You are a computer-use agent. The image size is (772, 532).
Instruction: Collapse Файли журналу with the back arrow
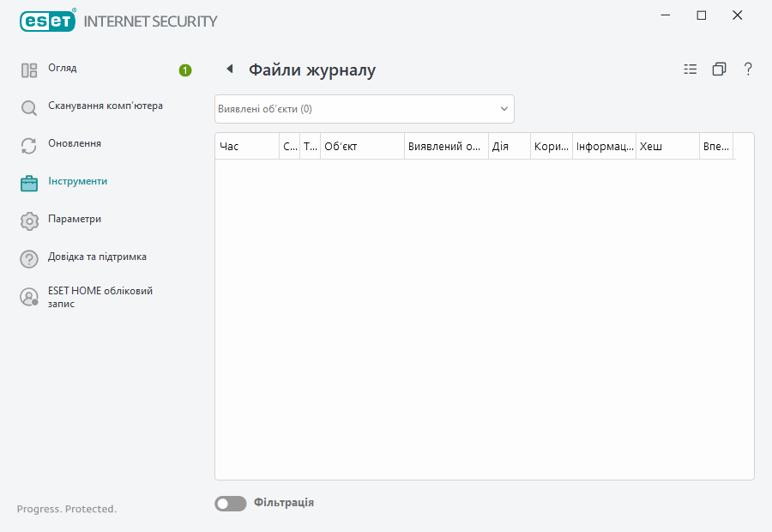click(229, 69)
